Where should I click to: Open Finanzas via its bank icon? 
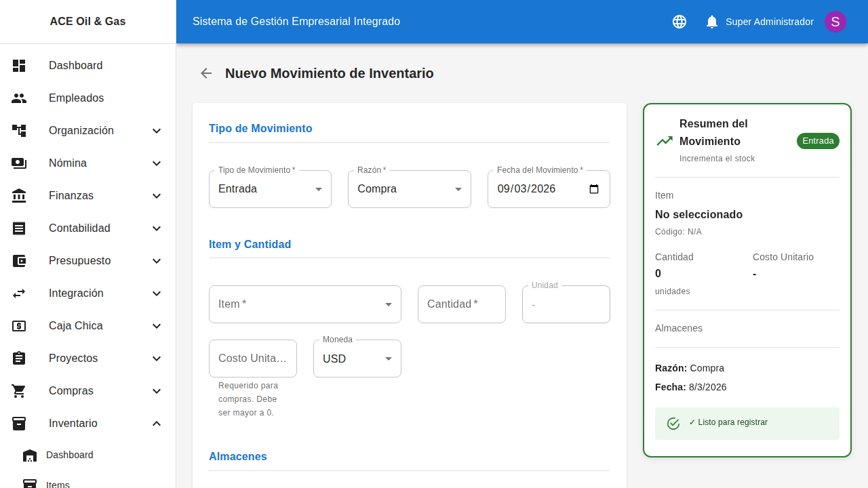tap(19, 195)
